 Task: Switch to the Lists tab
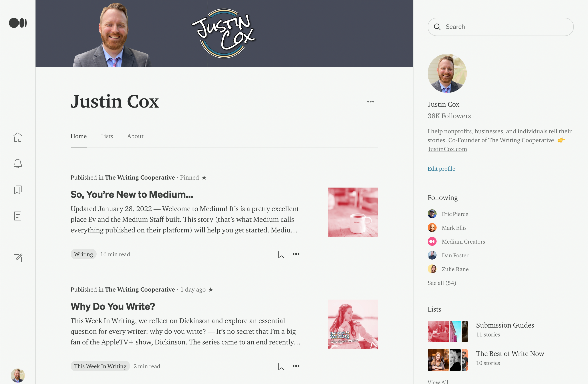(x=107, y=136)
